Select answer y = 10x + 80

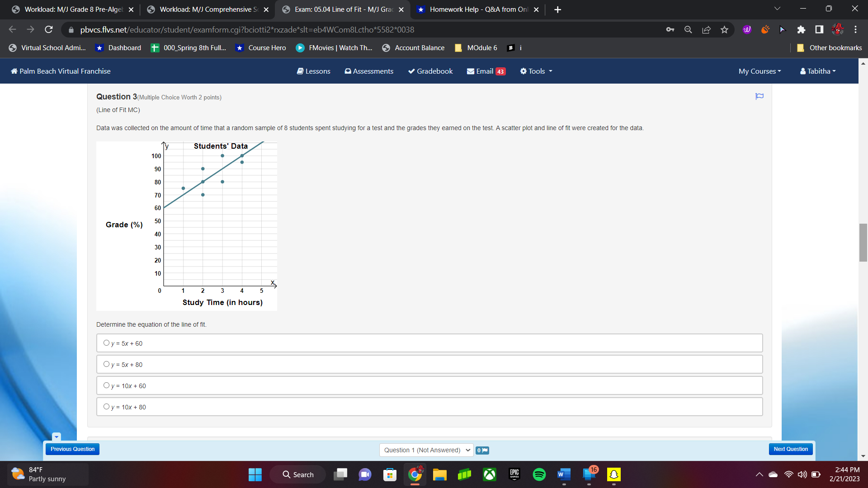[x=106, y=406]
